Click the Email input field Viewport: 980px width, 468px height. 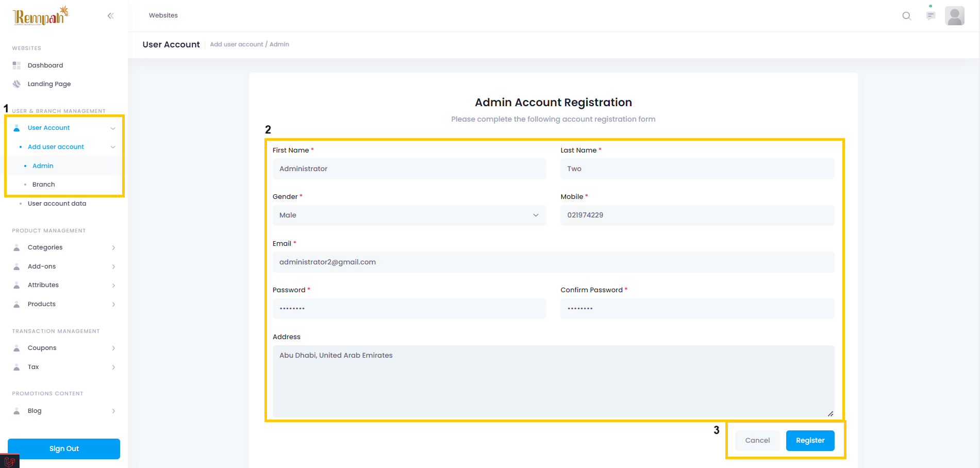(553, 262)
